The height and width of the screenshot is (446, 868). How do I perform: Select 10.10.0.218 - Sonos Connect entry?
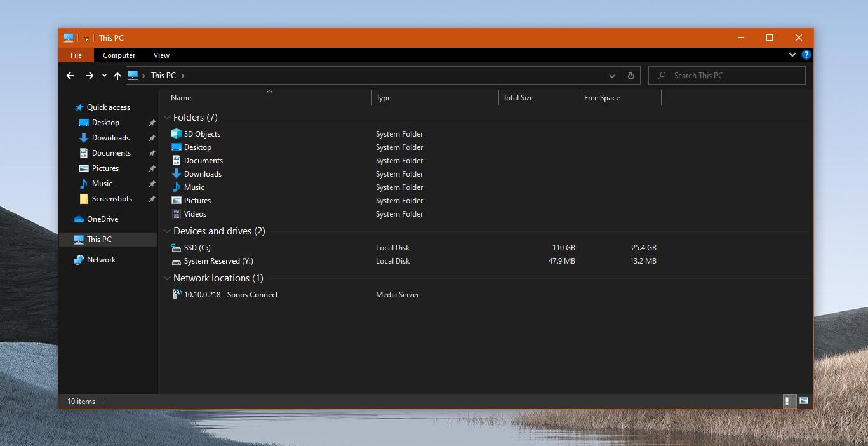tap(231, 295)
